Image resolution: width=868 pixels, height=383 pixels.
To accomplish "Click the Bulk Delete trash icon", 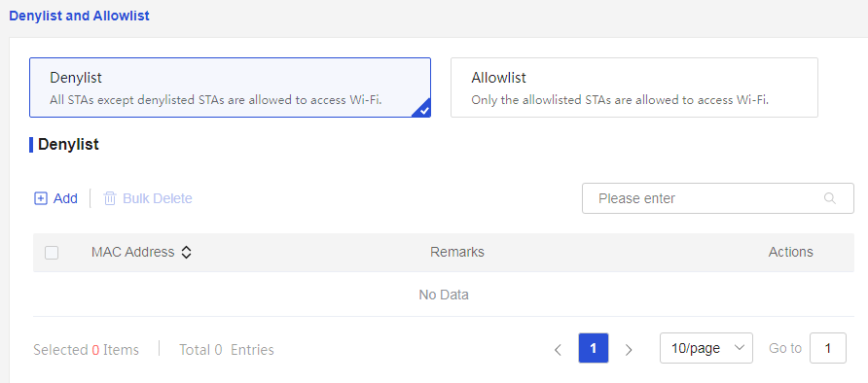I will (x=110, y=198).
